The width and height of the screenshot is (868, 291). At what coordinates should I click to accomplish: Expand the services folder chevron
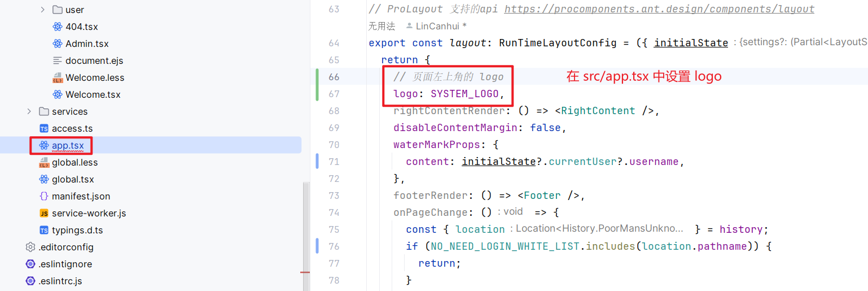tap(29, 111)
